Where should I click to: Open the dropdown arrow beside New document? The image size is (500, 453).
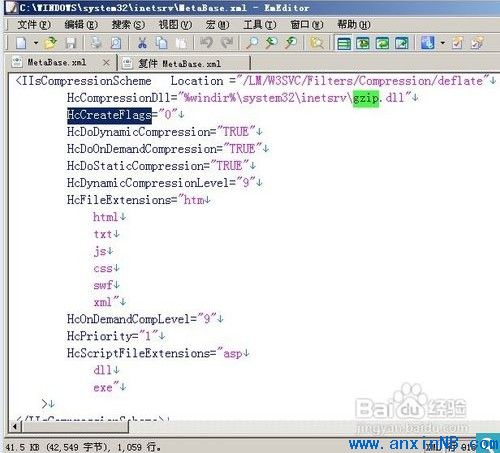[36, 43]
